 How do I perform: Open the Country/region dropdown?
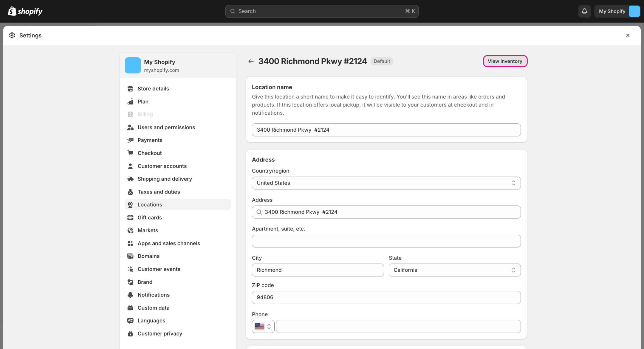pyautogui.click(x=386, y=183)
